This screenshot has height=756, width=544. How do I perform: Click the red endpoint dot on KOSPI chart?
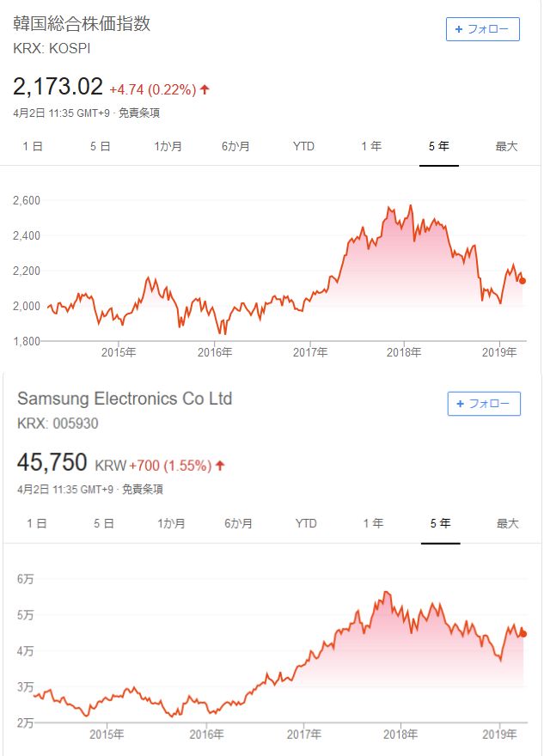click(x=523, y=281)
